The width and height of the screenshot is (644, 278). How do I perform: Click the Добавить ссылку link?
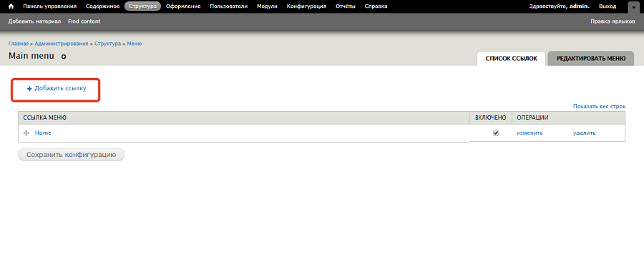(x=60, y=88)
